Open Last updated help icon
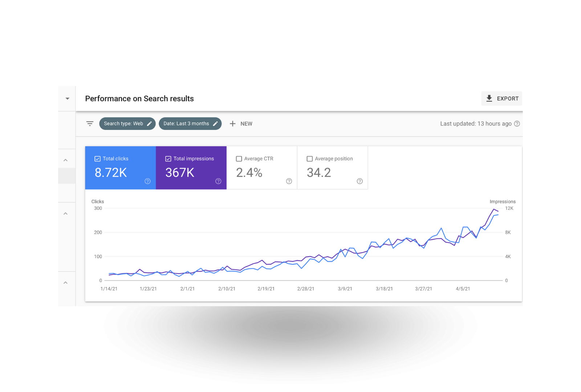The width and height of the screenshot is (581, 392). click(x=517, y=124)
